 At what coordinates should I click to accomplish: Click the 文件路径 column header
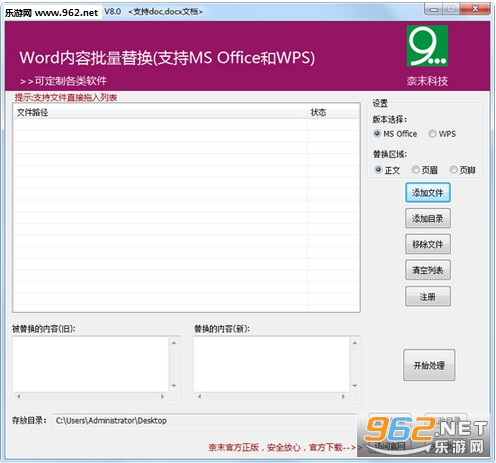(x=160, y=113)
